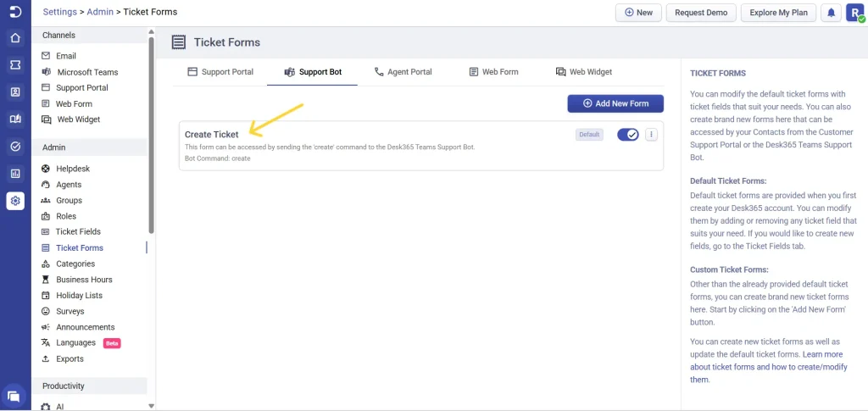Open Admin breadcrumb link
The image size is (868, 411).
click(100, 12)
